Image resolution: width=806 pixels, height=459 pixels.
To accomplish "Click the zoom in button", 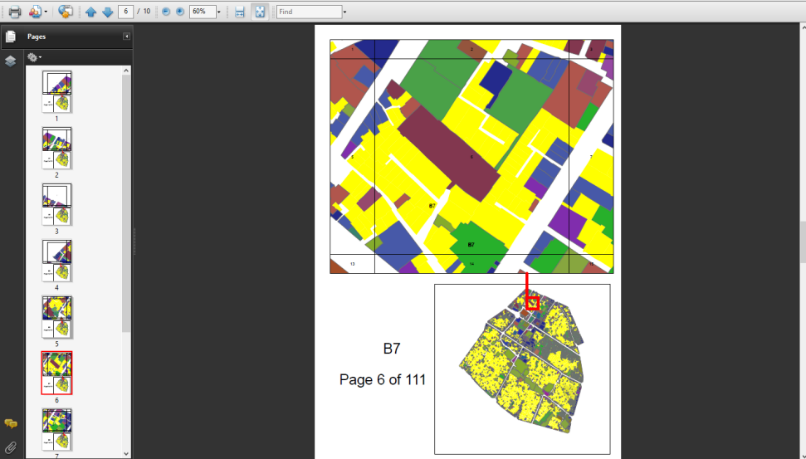I will coord(179,12).
